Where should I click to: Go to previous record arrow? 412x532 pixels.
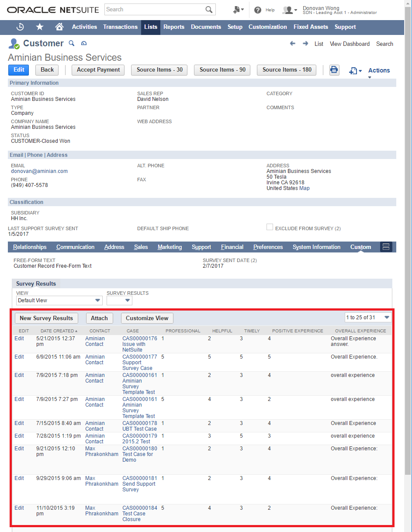[x=293, y=44]
